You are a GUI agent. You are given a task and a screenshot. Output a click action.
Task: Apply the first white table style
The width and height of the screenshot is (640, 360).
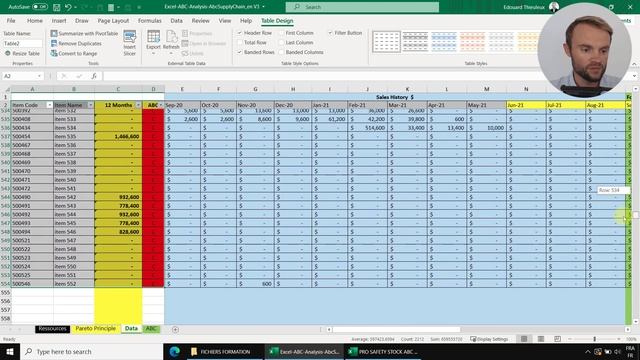click(386, 42)
